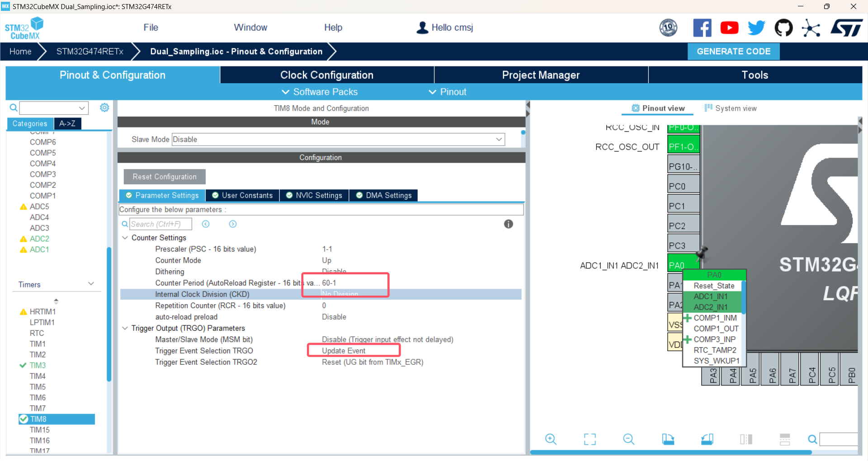868x461 pixels.
Task: Go to Home breadcrumb
Action: 20,52
